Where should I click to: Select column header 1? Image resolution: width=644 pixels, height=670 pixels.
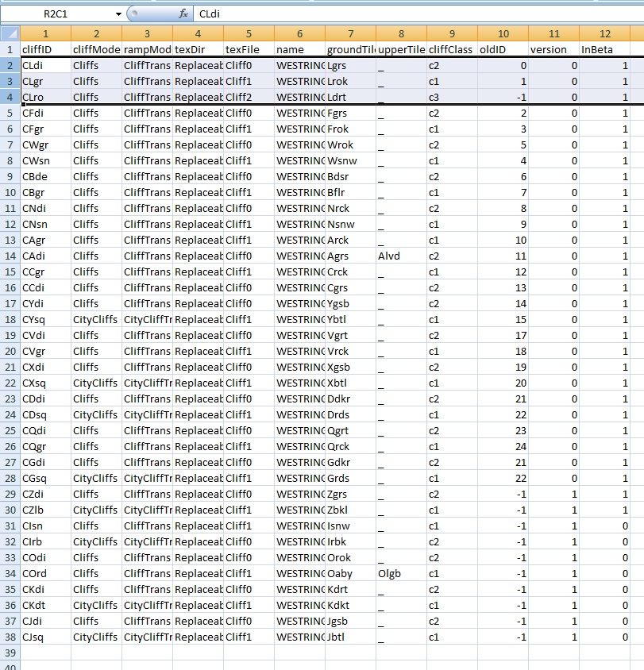point(46,34)
